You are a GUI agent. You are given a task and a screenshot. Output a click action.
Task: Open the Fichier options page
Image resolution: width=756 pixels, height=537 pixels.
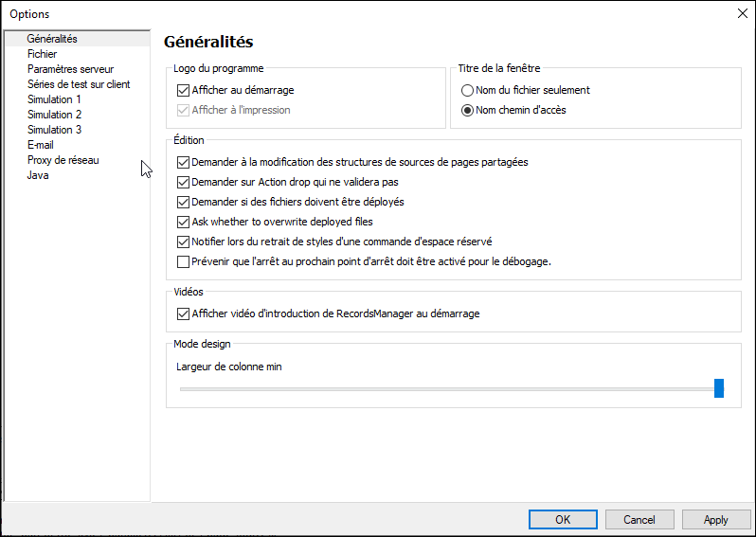click(42, 54)
